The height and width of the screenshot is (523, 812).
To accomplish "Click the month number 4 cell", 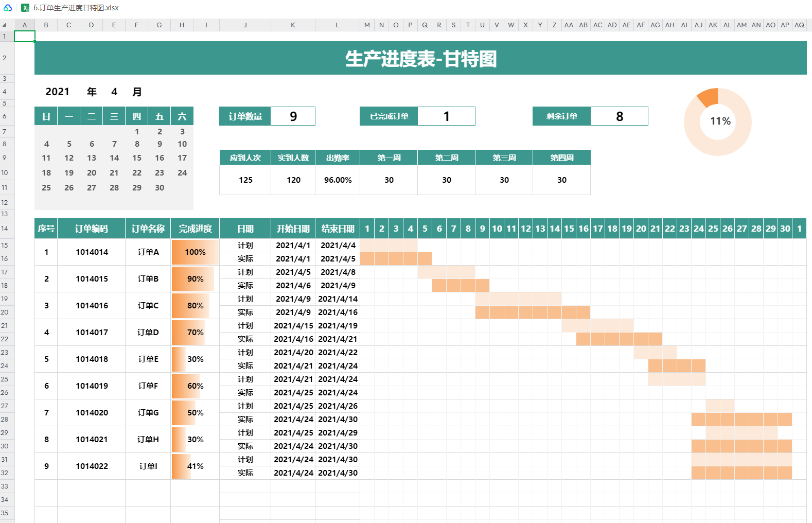I will pyautogui.click(x=114, y=92).
